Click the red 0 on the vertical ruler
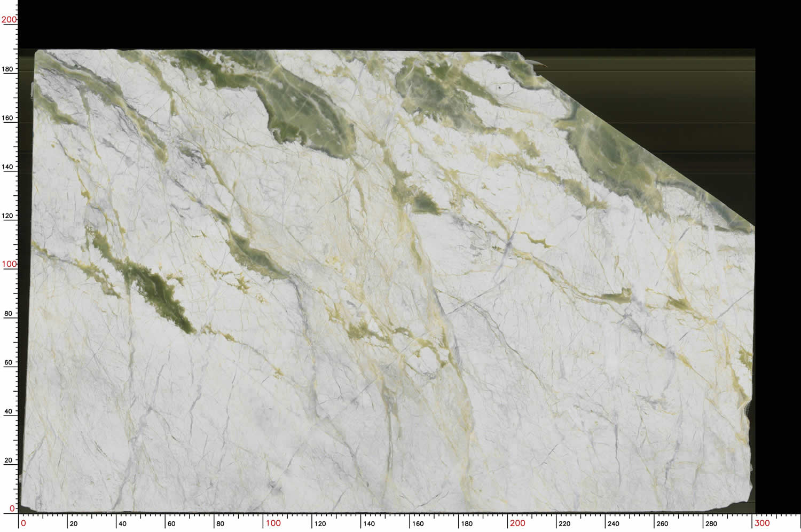 pyautogui.click(x=12, y=509)
